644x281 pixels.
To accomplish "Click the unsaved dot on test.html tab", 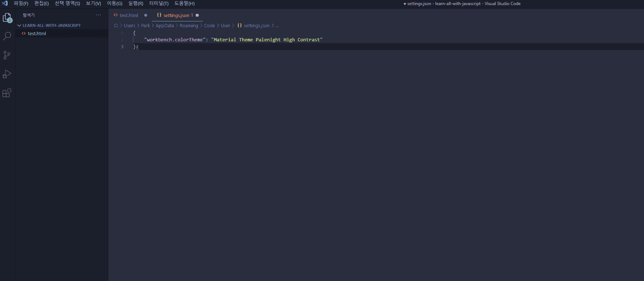I will click(146, 15).
